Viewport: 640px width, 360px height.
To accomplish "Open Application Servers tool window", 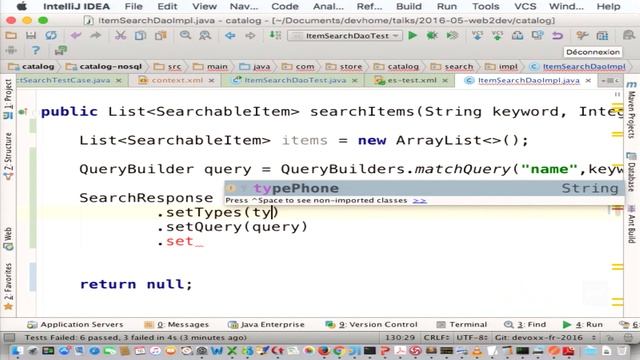I will coord(75,324).
